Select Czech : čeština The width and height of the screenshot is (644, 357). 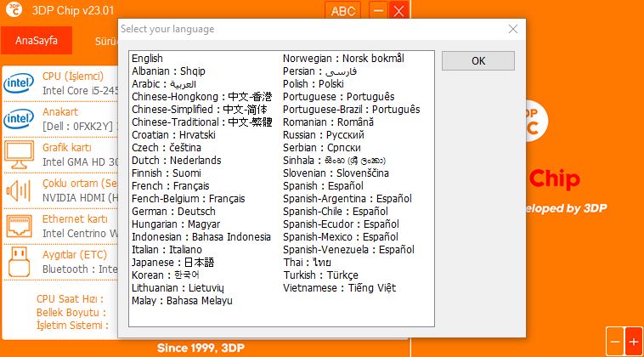[x=167, y=148]
